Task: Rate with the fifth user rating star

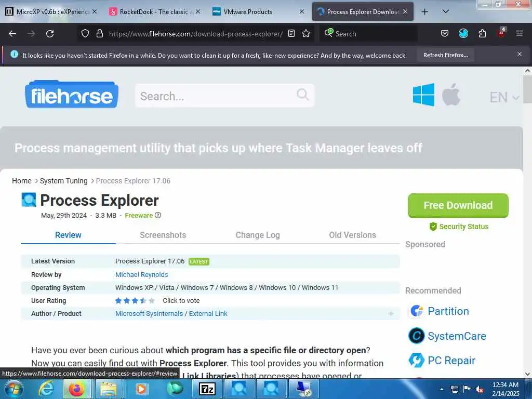Action: click(x=152, y=301)
